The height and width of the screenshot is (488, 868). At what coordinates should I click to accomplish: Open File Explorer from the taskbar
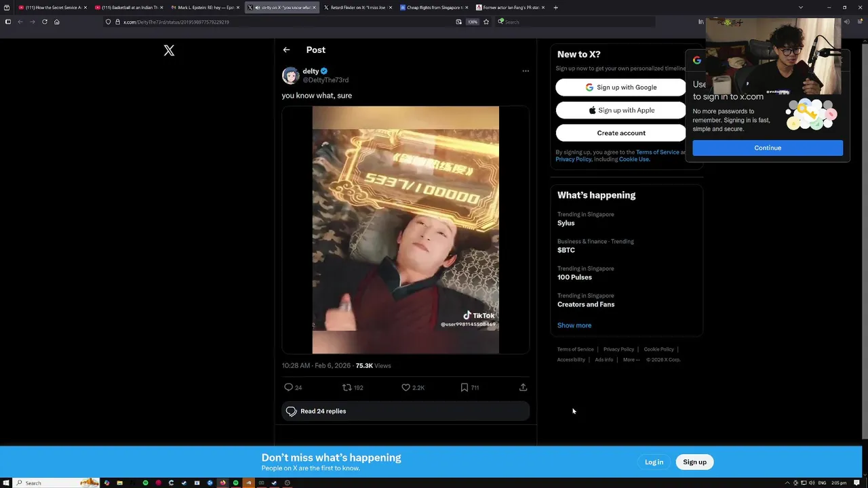point(119,483)
